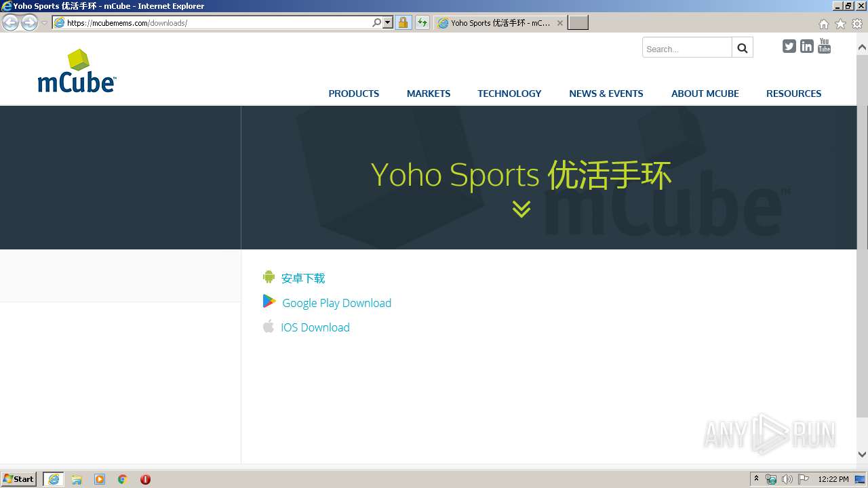Open Internet Explorer taskbar icon
The width and height of the screenshot is (868, 488).
click(54, 479)
